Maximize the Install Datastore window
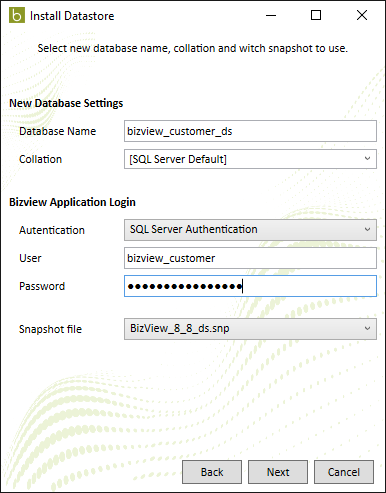 [316, 15]
